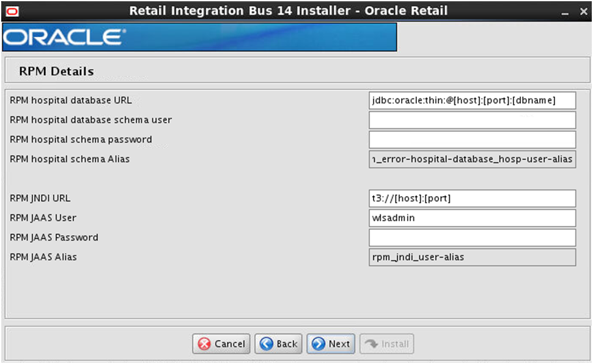Click the Cancel button
The height and width of the screenshot is (364, 593).
pyautogui.click(x=221, y=344)
